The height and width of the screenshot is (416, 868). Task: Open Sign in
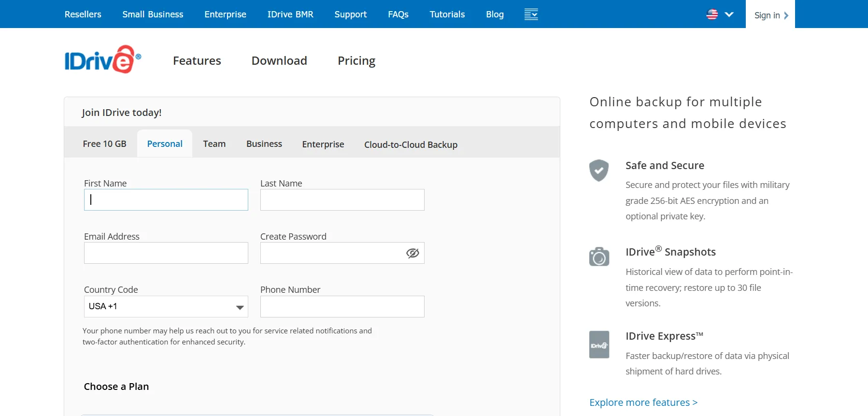770,15
